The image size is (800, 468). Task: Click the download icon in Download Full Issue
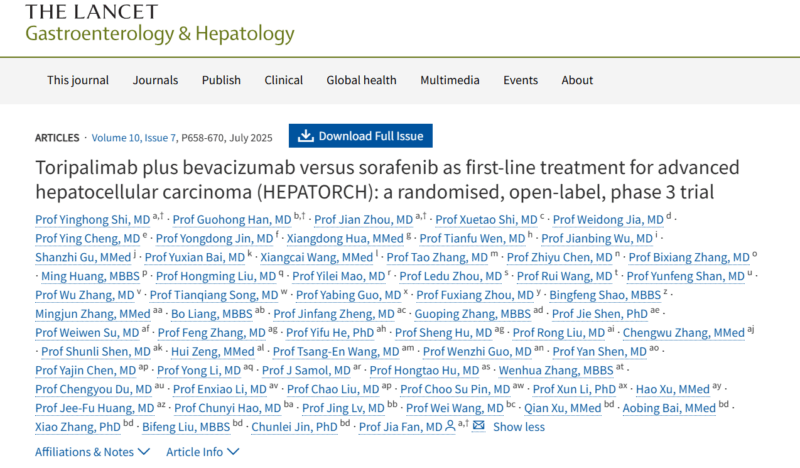[x=306, y=136]
